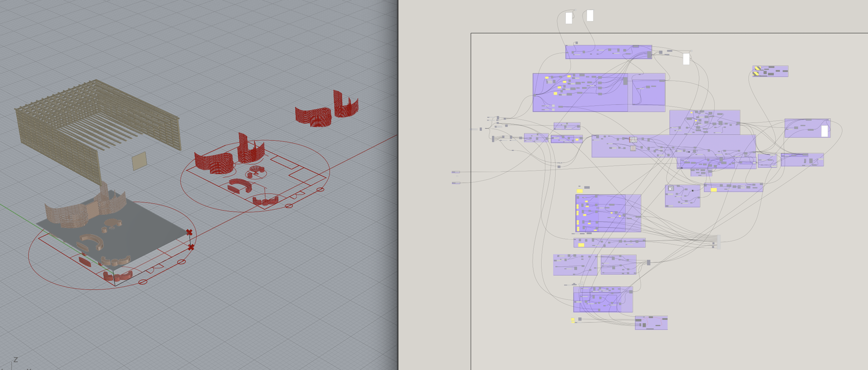Click the large yellow panel in the narrow strip group
This screenshot has height=370, width=868.
point(581,245)
